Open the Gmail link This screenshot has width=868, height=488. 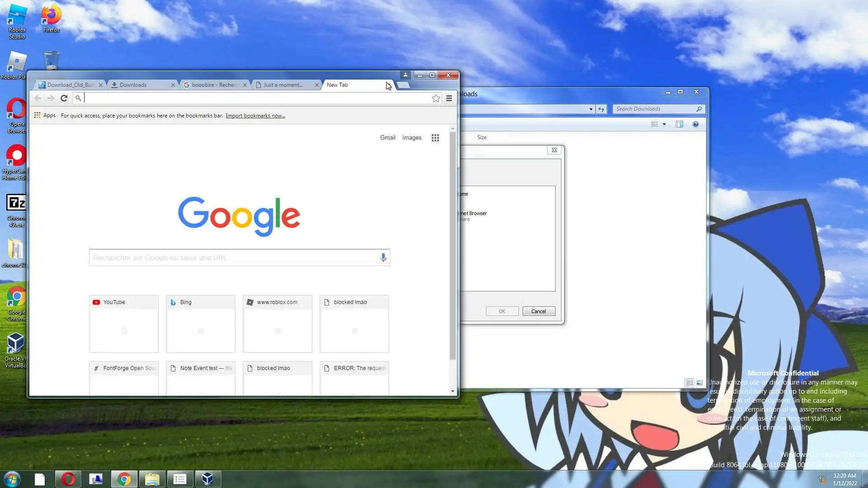(387, 138)
